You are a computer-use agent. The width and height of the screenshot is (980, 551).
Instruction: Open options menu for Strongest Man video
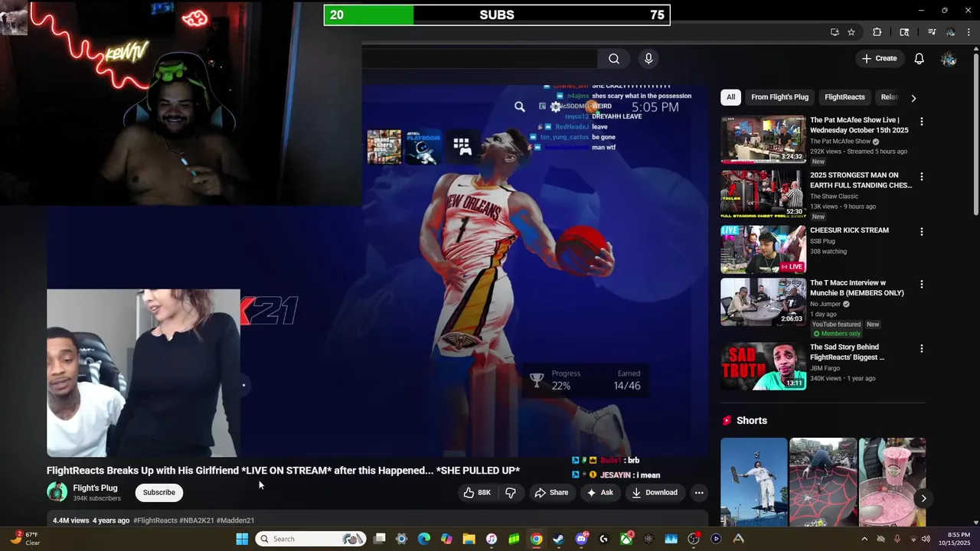pyautogui.click(x=921, y=177)
